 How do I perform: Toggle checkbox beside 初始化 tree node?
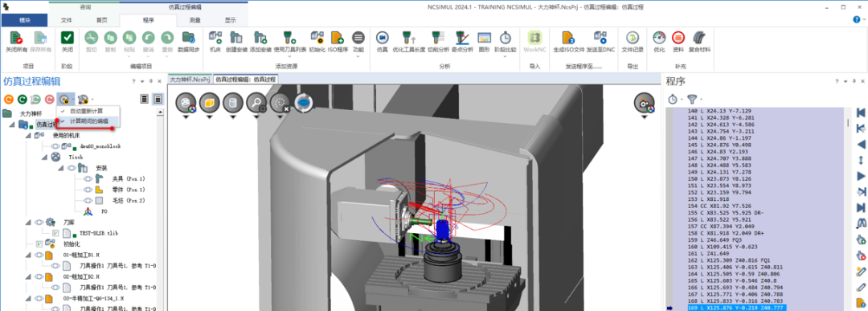coord(39,244)
